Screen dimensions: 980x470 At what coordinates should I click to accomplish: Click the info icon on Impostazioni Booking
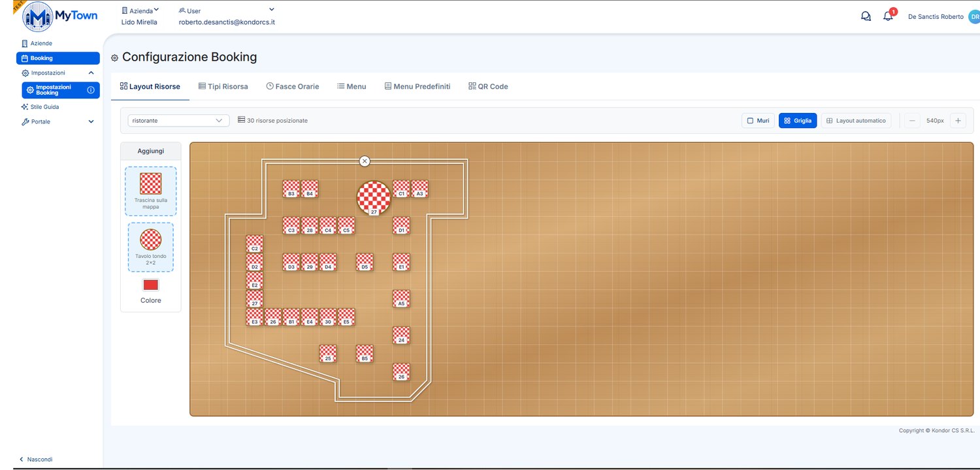[x=91, y=90]
